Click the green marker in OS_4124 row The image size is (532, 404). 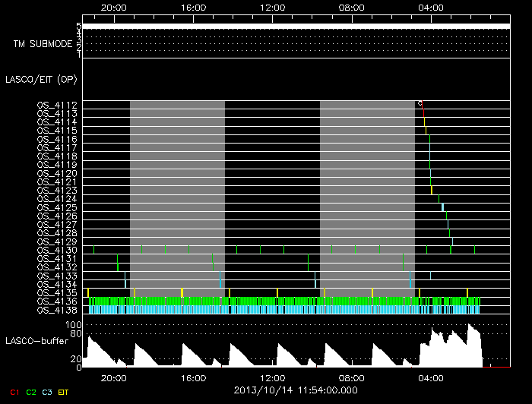[439, 199]
